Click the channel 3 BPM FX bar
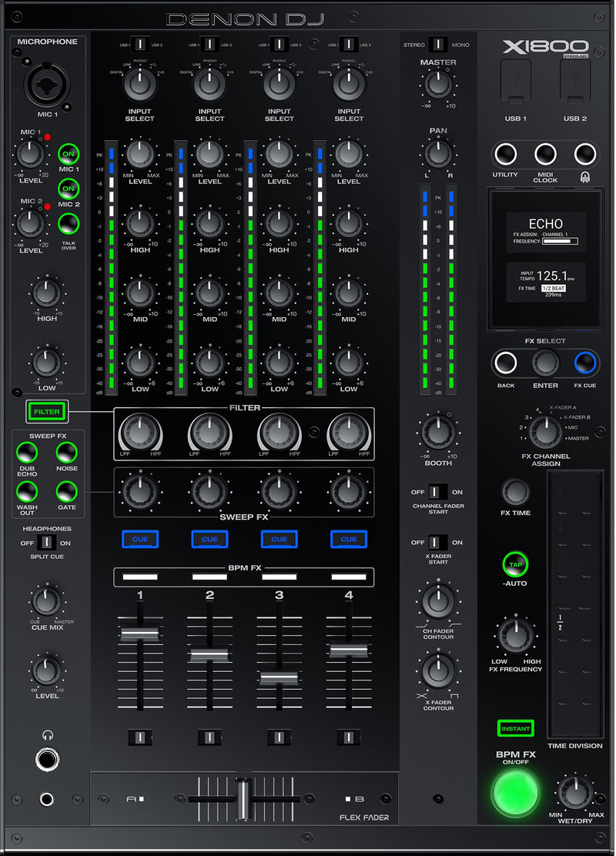 tap(279, 577)
